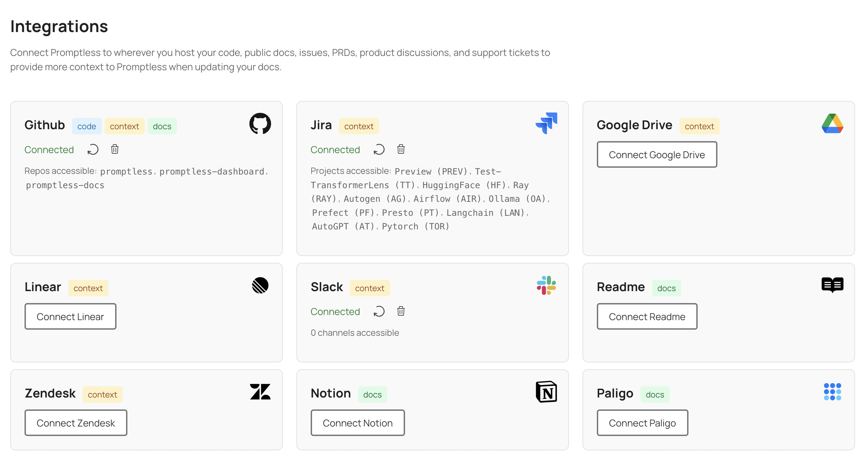Refresh the GitHub connection
Screen dimensions: 868x465
tap(93, 149)
